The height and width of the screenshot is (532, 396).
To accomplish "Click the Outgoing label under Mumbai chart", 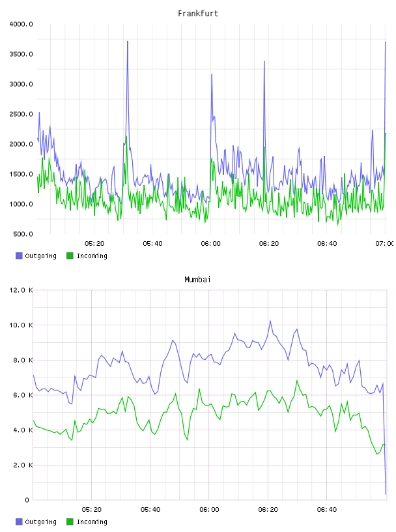I will tap(40, 522).
